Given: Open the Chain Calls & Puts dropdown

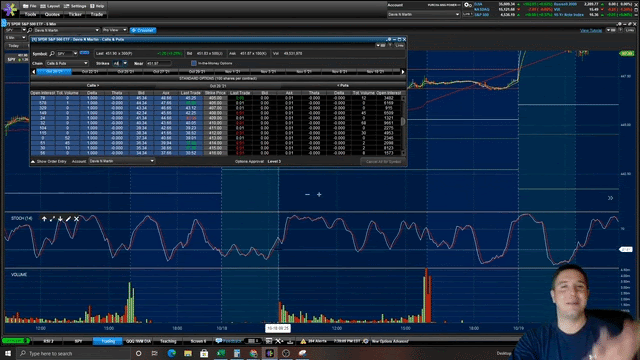Looking at the screenshot, I should 67,63.
